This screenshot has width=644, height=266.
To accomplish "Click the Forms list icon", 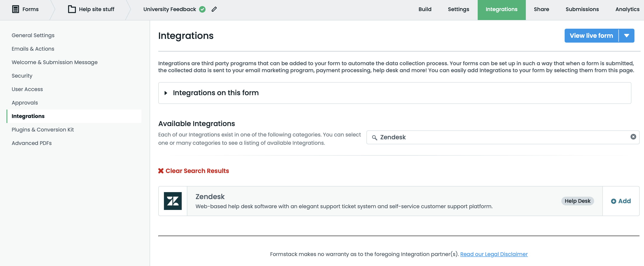I will pos(15,9).
